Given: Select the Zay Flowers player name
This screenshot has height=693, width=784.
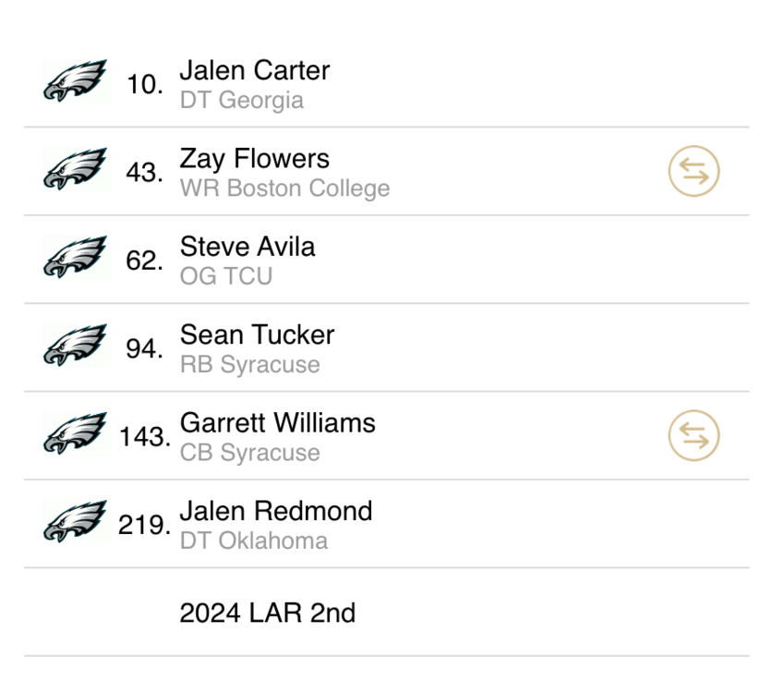Looking at the screenshot, I should point(254,159).
